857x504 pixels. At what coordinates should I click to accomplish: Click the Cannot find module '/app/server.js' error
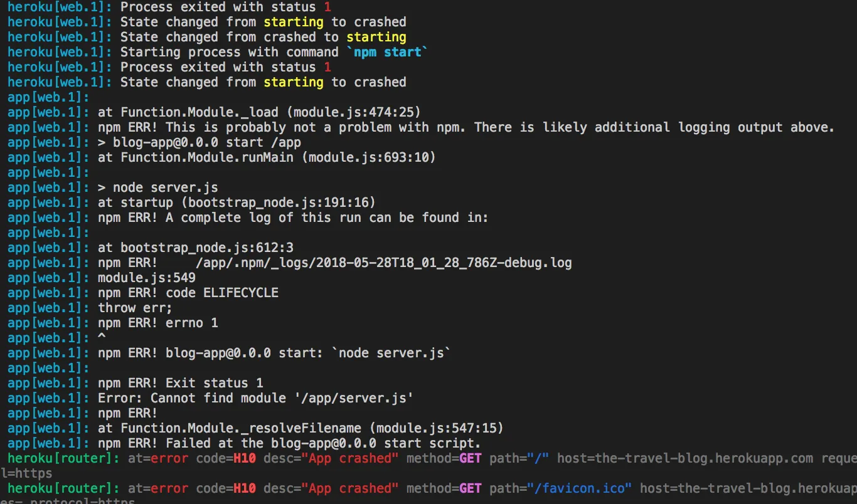[x=255, y=398]
